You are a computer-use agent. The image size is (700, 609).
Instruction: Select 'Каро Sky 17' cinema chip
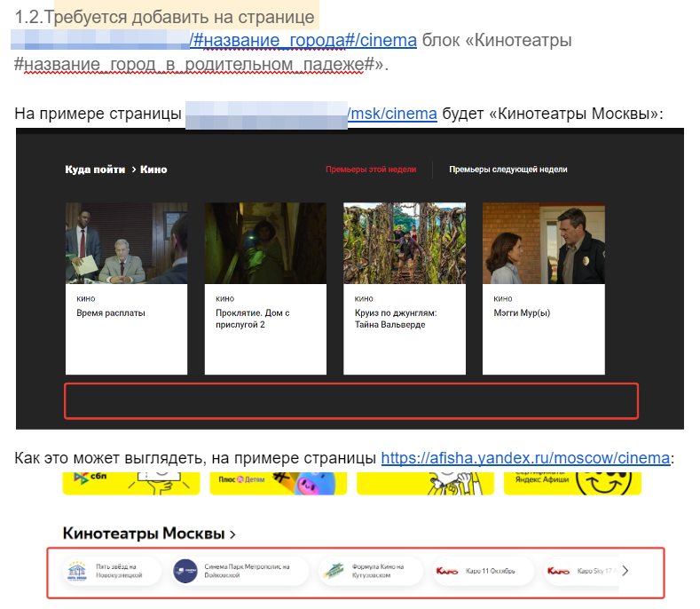[x=581, y=571]
